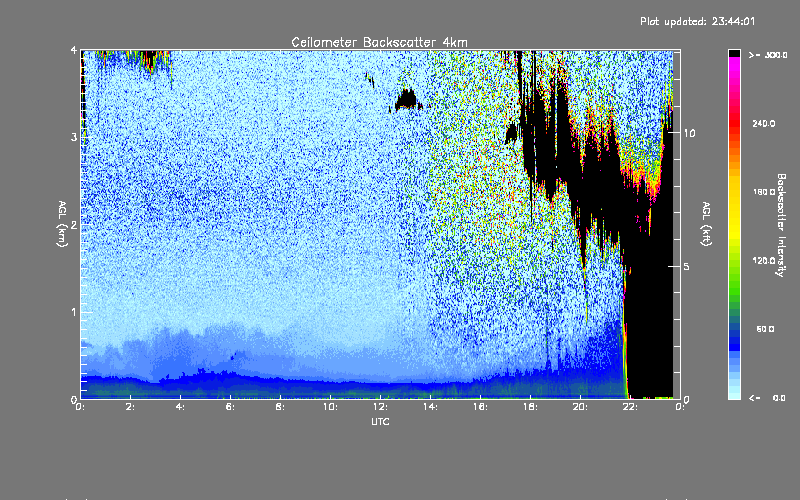Image resolution: width=800 pixels, height=500 pixels.
Task: Select the '240.0' colorbar value
Action: [764, 123]
